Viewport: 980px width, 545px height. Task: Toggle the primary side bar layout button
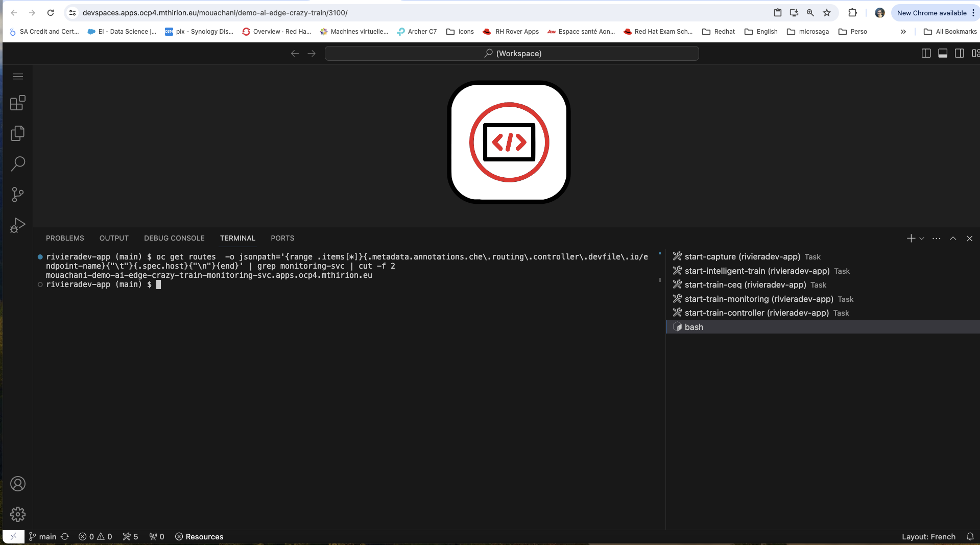[926, 53]
